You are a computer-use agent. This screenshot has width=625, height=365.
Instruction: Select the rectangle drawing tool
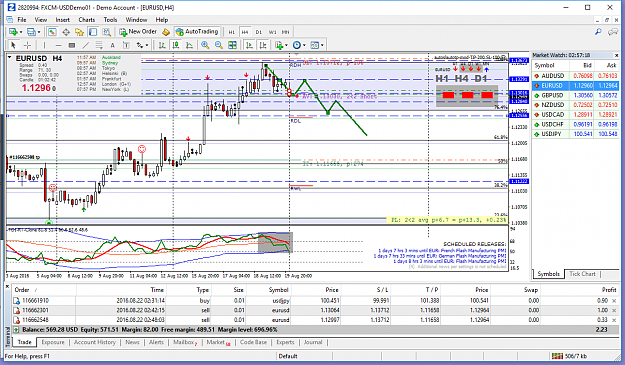tap(72, 45)
